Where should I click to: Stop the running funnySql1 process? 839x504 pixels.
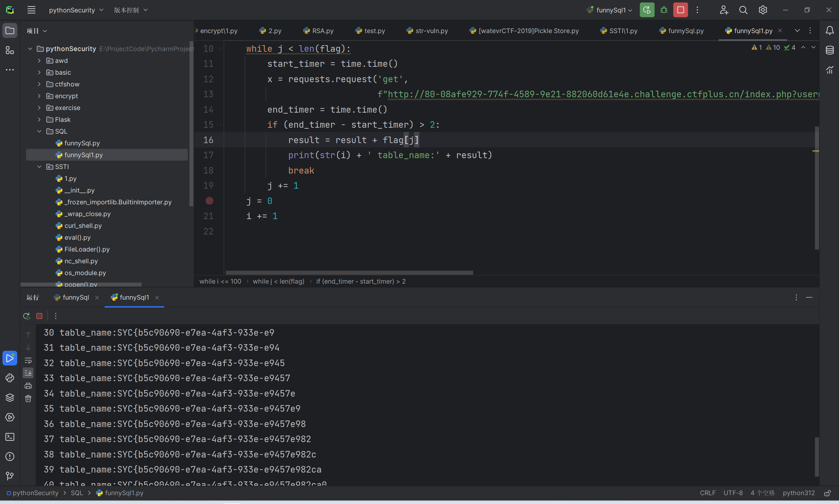[680, 10]
